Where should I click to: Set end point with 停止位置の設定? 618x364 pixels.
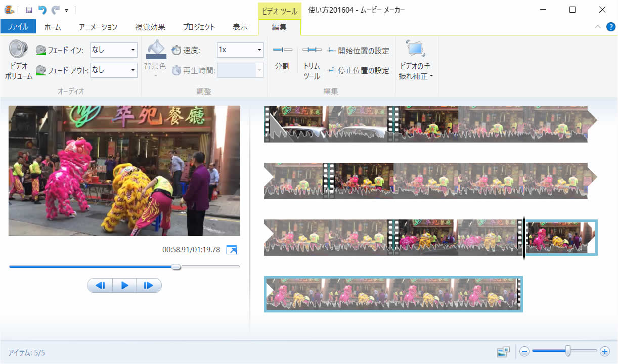(358, 70)
